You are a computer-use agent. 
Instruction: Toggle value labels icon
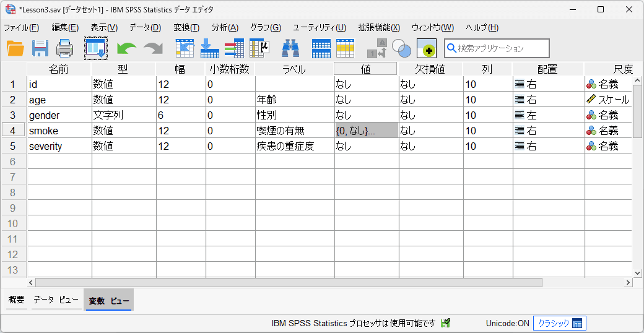(x=377, y=48)
